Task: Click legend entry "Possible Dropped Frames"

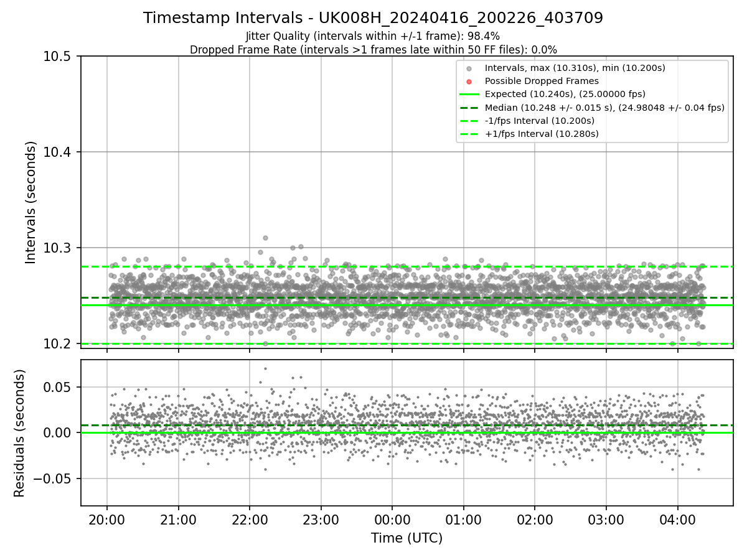Action: [542, 81]
